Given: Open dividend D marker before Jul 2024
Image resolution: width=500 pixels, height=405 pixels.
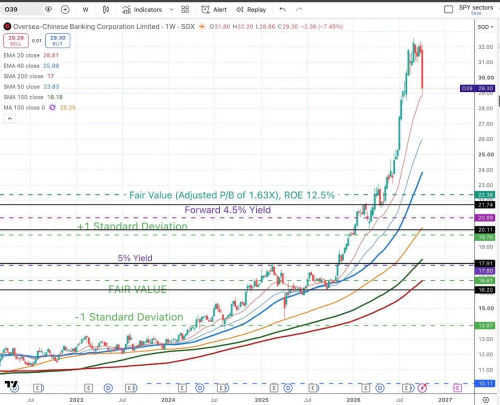Looking at the screenshot, I should pos(200,388).
